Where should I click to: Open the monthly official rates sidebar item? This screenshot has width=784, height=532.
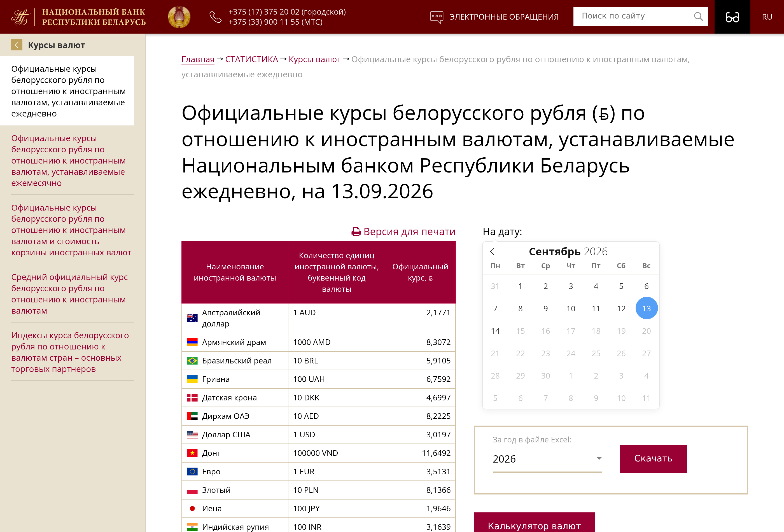coord(69,160)
